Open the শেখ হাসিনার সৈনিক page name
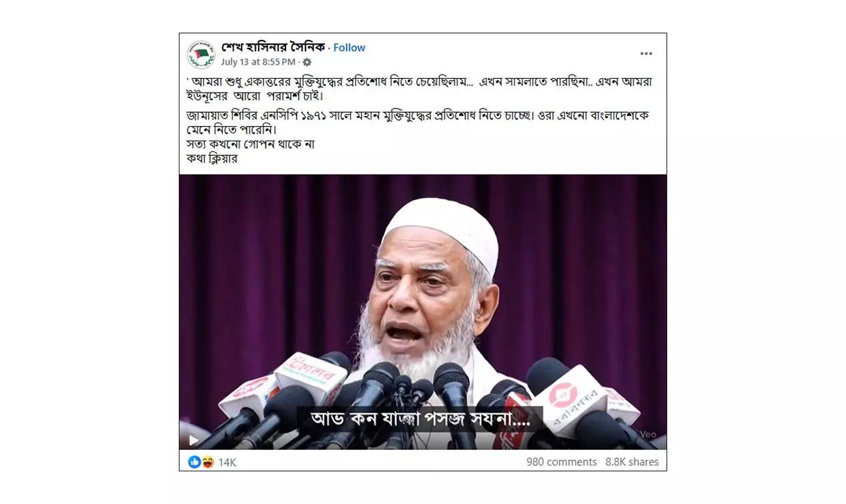The image size is (846, 504). (x=274, y=47)
